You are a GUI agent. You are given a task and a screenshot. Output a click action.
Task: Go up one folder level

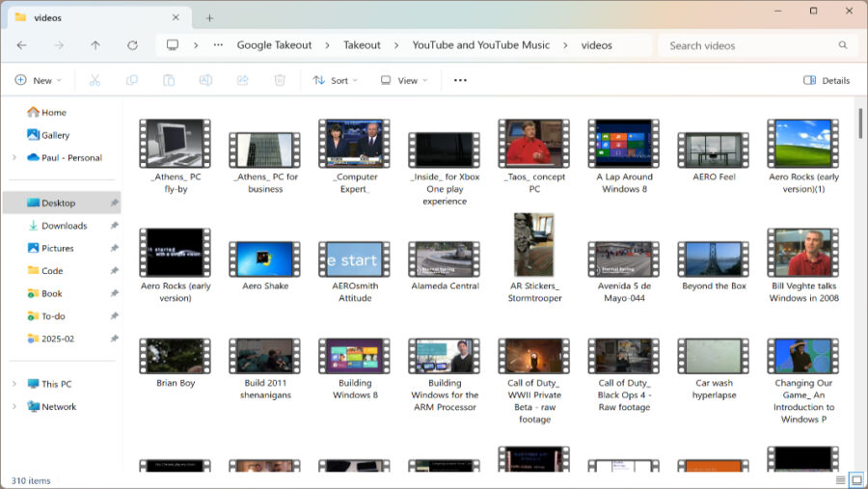95,45
